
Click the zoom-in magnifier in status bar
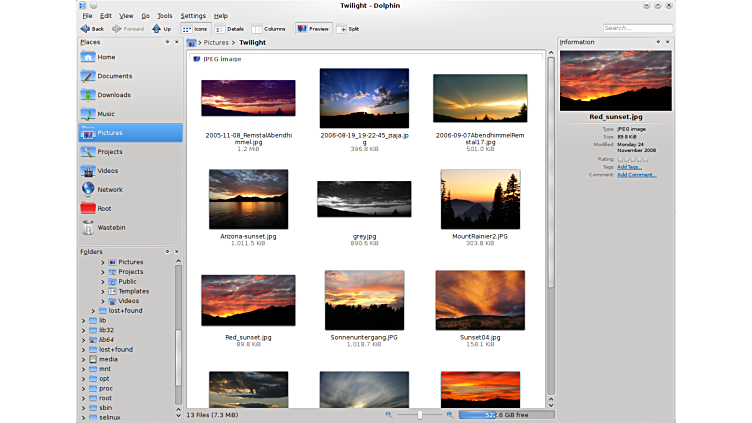point(450,414)
